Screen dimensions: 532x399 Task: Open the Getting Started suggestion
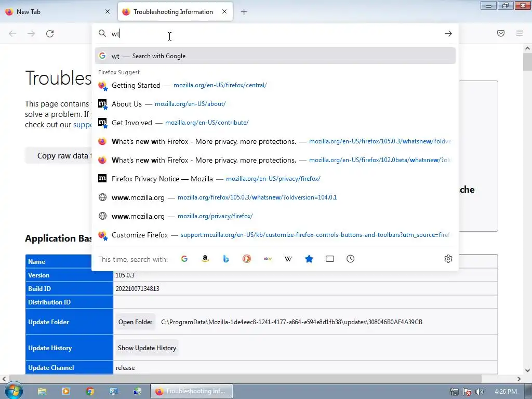(x=275, y=85)
